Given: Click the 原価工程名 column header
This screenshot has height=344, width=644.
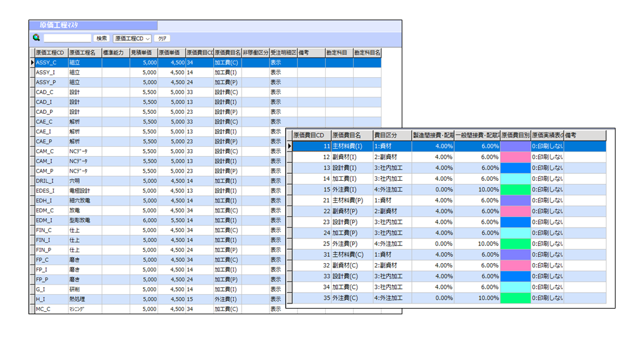Looking at the screenshot, I should click(85, 52).
